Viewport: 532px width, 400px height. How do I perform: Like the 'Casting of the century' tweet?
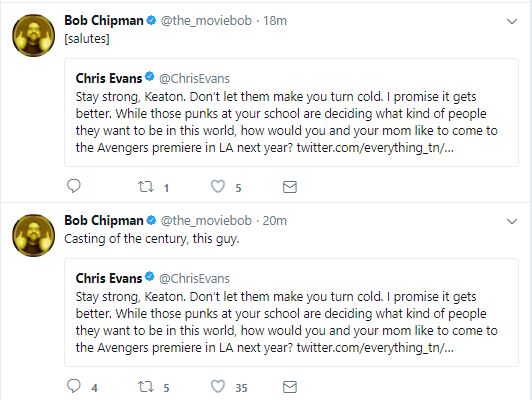(218, 386)
